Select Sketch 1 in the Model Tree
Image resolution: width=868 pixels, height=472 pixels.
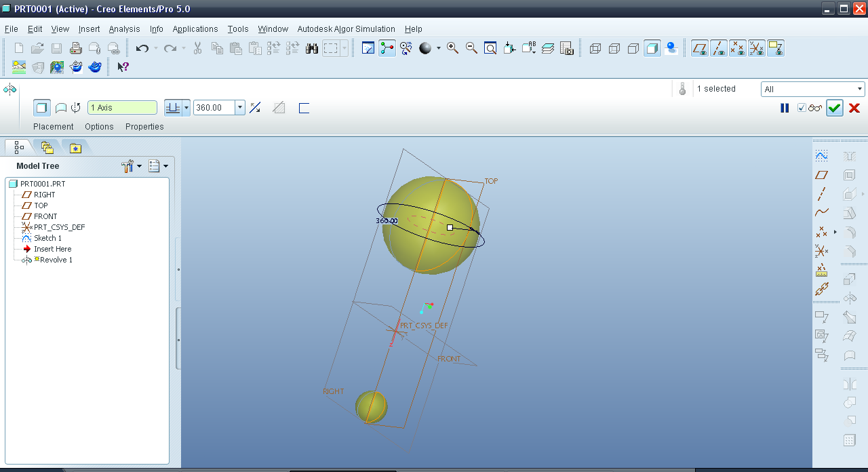tap(47, 238)
